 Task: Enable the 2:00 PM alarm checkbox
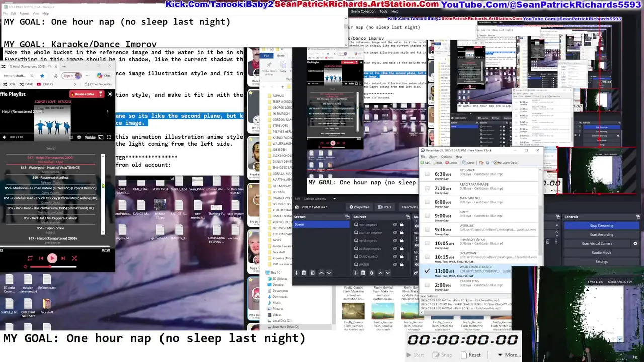[x=427, y=285]
